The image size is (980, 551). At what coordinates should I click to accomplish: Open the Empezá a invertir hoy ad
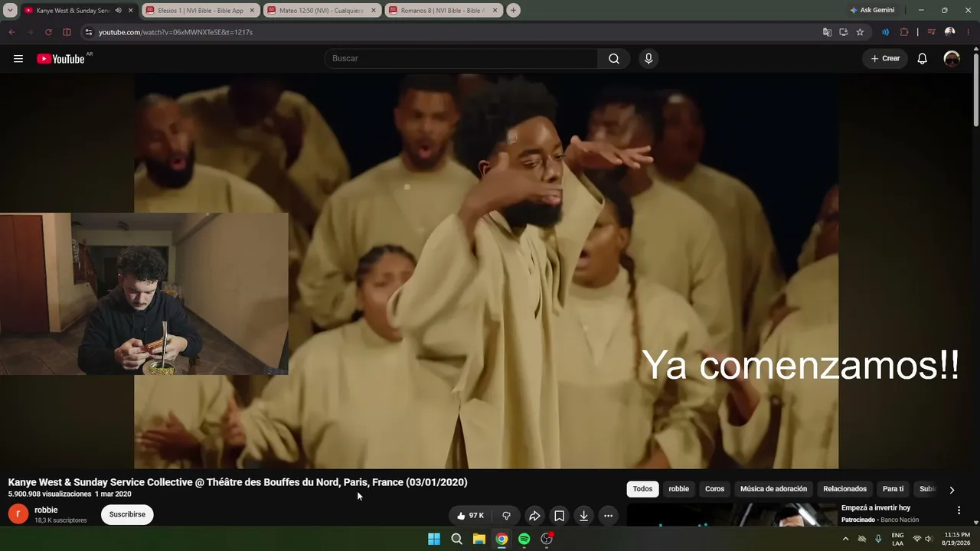pyautogui.click(x=876, y=508)
